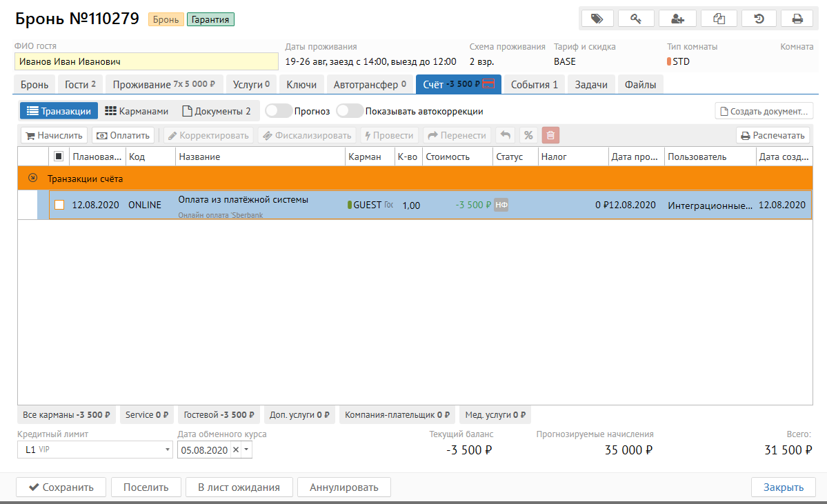Image resolution: width=827 pixels, height=504 pixels.
Task: Enable the Прогноз toggle
Action: 278,111
